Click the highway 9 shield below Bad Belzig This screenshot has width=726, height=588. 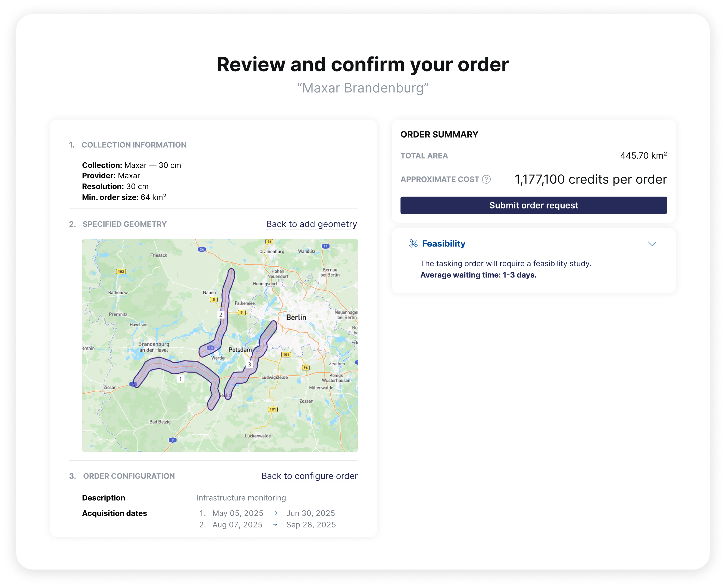173,440
